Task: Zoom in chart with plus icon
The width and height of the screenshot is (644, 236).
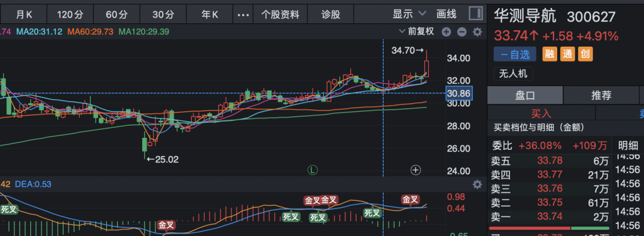Action: pyautogui.click(x=447, y=32)
